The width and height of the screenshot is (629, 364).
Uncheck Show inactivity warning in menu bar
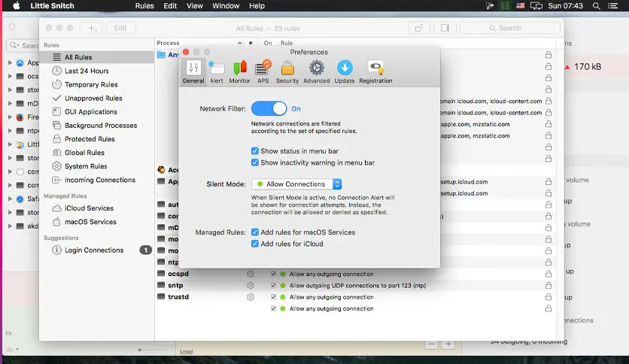pyautogui.click(x=255, y=162)
